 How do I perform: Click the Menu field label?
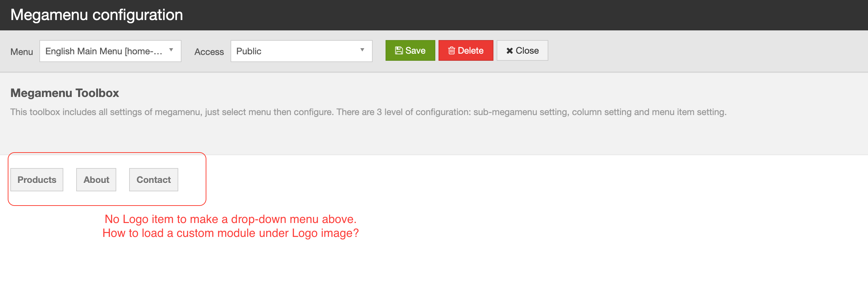(x=22, y=52)
